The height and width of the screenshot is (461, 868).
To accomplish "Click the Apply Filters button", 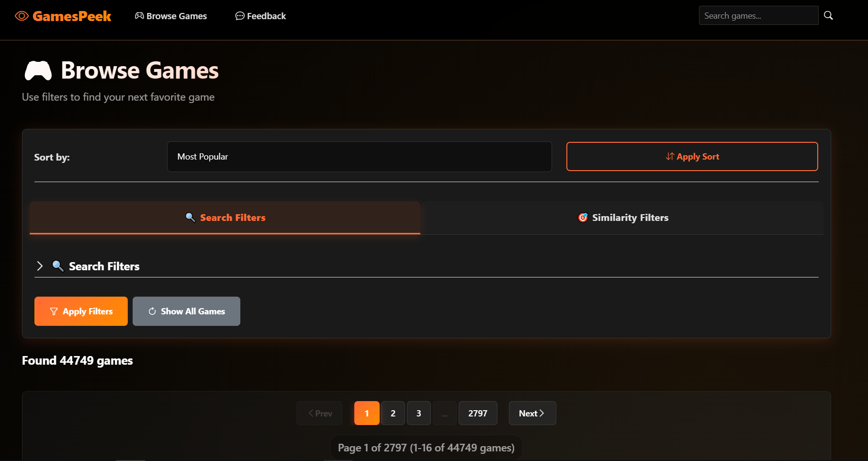I will (81, 311).
